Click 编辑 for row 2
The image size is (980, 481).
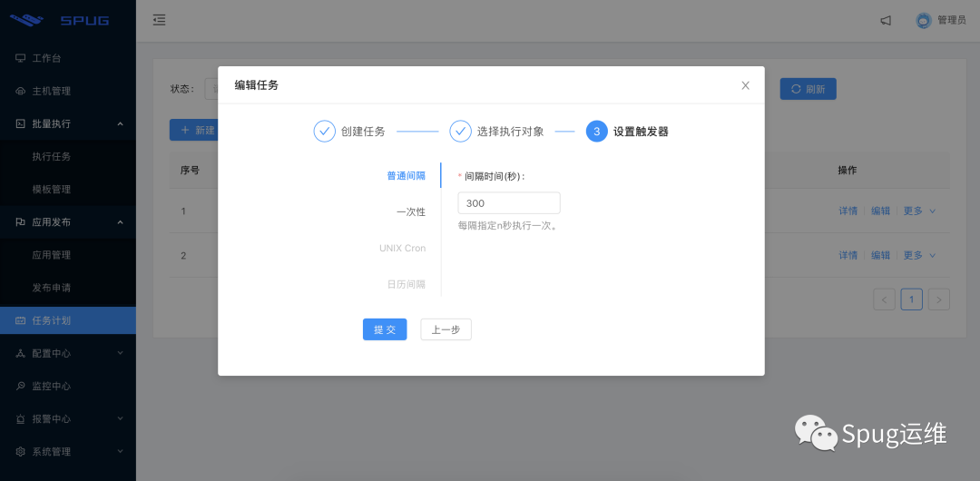pos(880,255)
